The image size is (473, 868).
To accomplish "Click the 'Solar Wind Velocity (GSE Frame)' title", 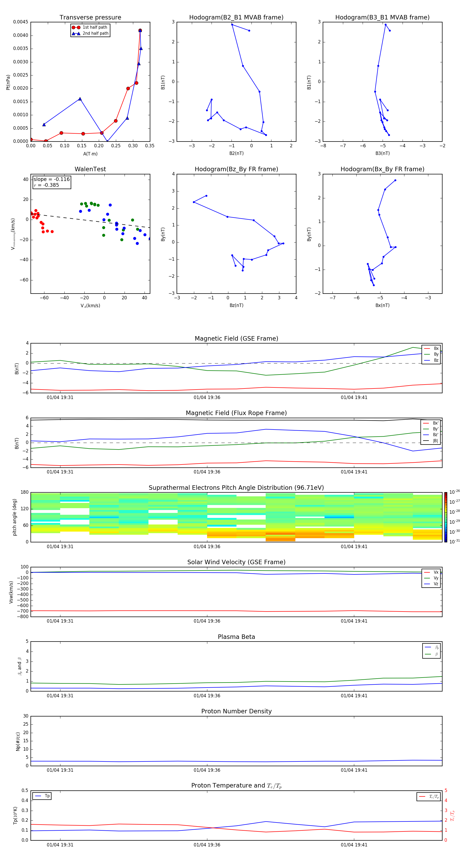I will click(x=236, y=562).
